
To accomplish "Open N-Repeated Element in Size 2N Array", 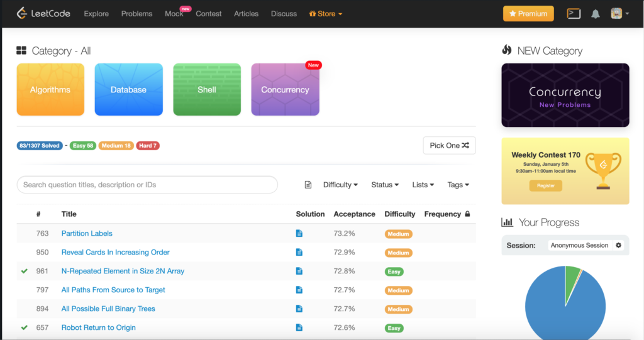I will click(x=123, y=271).
